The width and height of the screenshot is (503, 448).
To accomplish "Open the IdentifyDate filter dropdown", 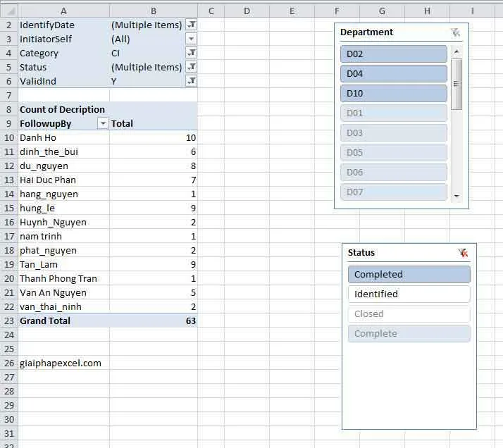I will 191,25.
